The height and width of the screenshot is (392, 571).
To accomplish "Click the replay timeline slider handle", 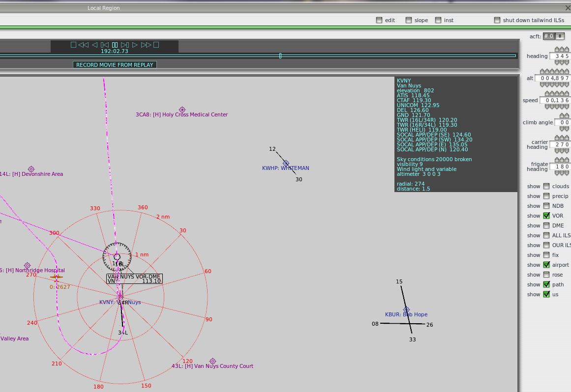I will [280, 56].
